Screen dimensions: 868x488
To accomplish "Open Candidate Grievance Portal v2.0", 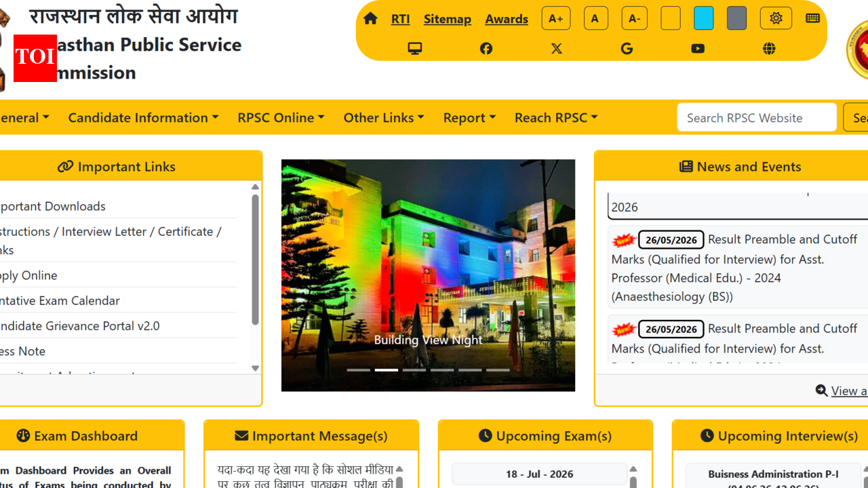I will (x=80, y=326).
